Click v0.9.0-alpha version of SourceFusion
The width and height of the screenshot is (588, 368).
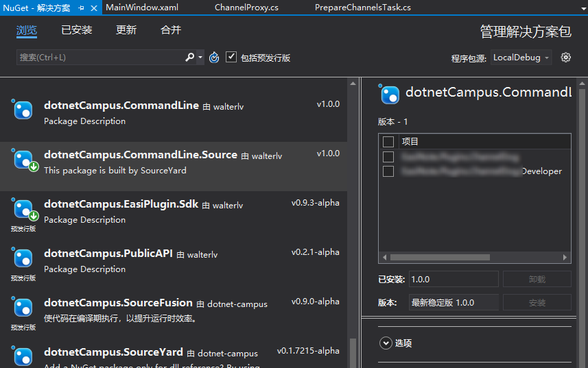[316, 302]
